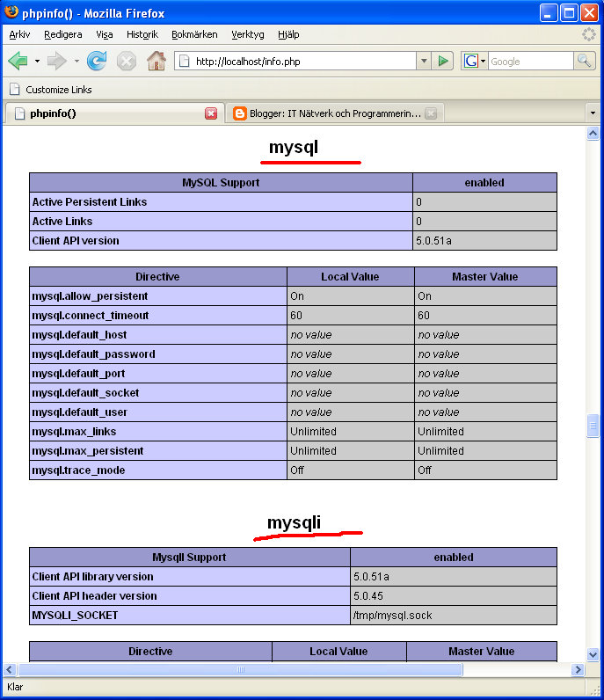Image resolution: width=604 pixels, height=700 pixels.
Task: Open the Hjälp menu
Action: tap(288, 34)
